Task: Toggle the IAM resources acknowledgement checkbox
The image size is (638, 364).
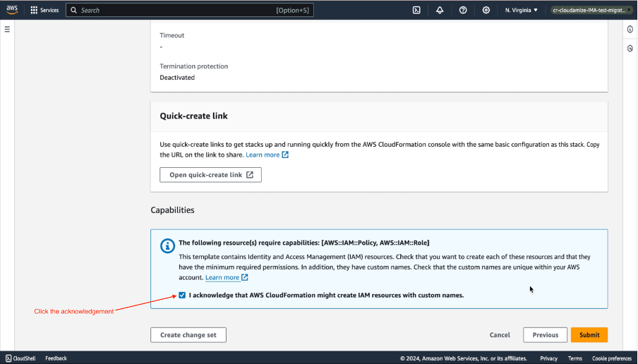Action: click(183, 295)
